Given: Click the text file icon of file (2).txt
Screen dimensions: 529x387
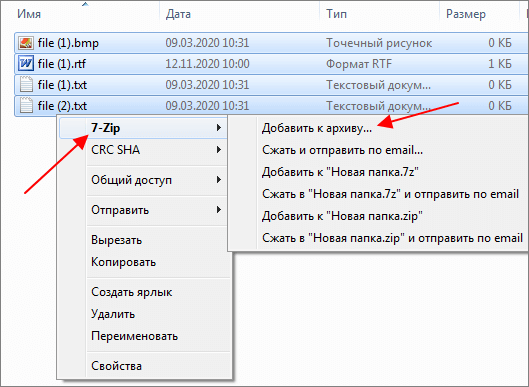Looking at the screenshot, I should [x=26, y=106].
